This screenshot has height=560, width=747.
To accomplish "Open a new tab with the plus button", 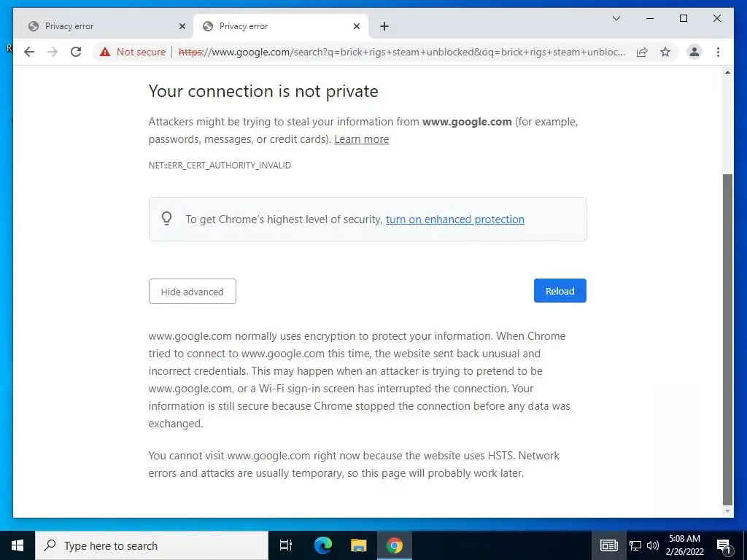I will pyautogui.click(x=384, y=26).
